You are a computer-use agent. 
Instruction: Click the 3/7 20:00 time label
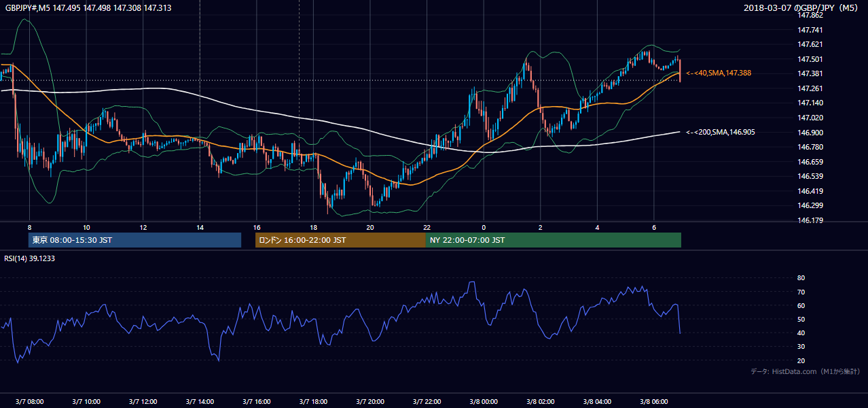(x=370, y=402)
